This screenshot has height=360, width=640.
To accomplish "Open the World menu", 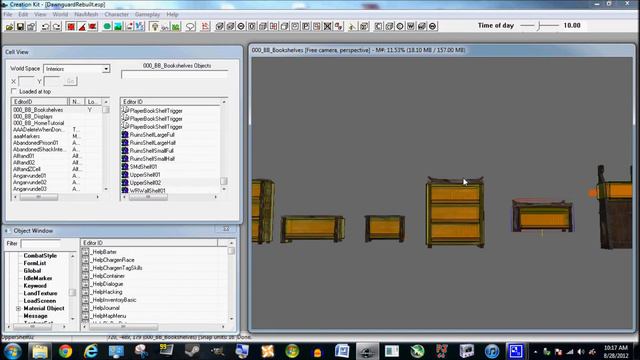I will (x=60, y=14).
